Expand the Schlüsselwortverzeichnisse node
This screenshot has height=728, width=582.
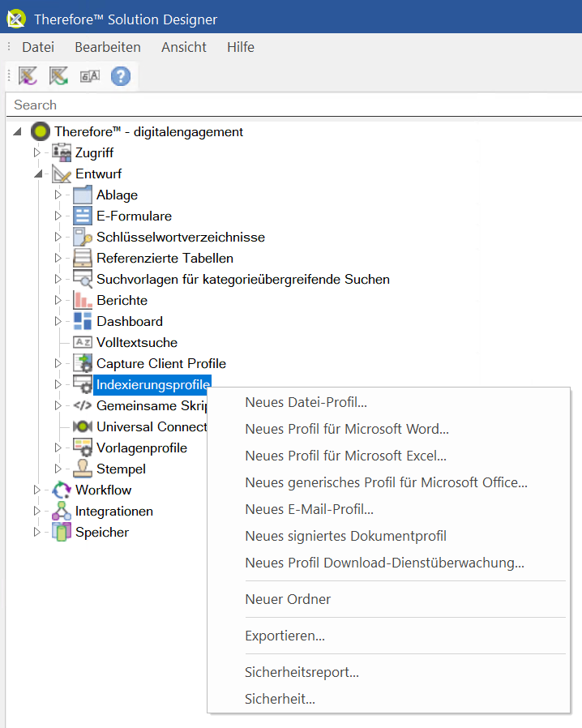[58, 237]
